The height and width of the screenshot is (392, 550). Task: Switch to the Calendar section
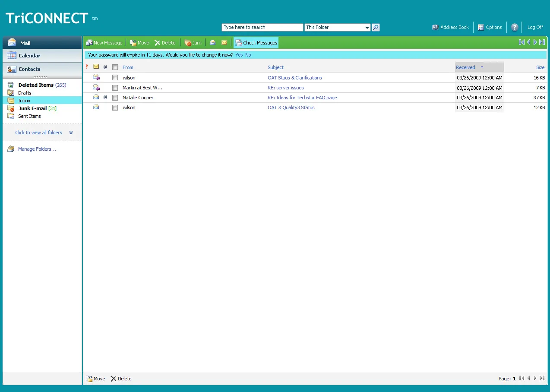coord(42,56)
